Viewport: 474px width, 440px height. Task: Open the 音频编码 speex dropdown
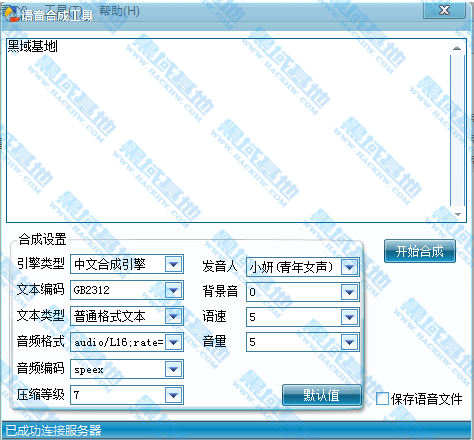(x=173, y=369)
